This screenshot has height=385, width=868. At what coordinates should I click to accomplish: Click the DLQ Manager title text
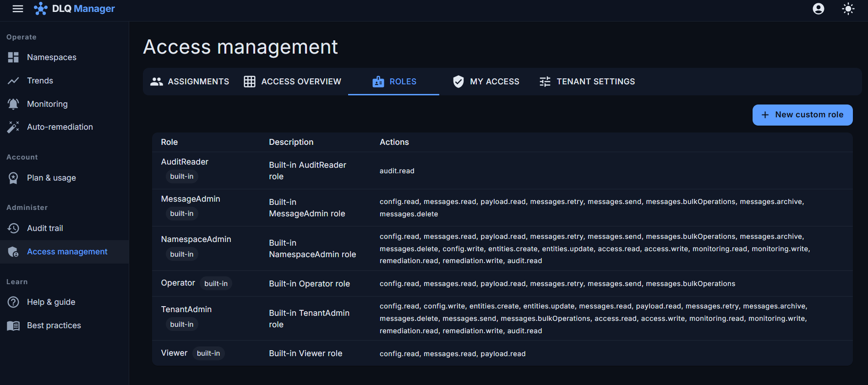83,9
